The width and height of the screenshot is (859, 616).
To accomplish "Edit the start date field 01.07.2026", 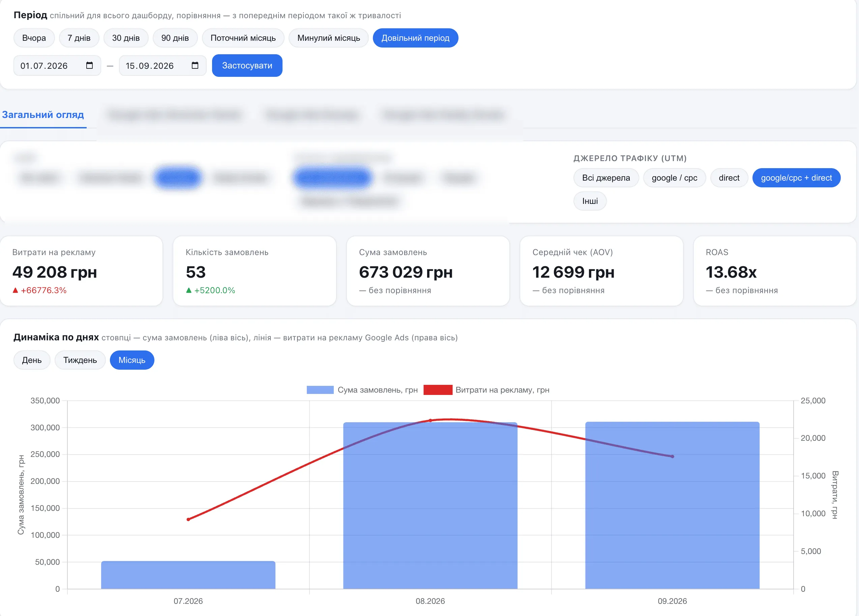I will click(57, 65).
